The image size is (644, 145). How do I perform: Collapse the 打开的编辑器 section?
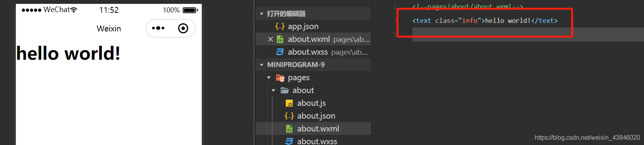click(262, 14)
